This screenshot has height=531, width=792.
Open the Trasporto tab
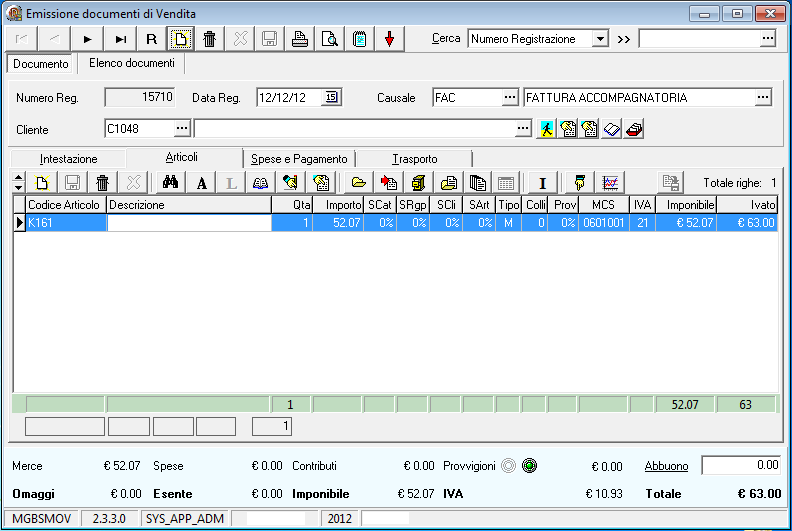click(415, 159)
